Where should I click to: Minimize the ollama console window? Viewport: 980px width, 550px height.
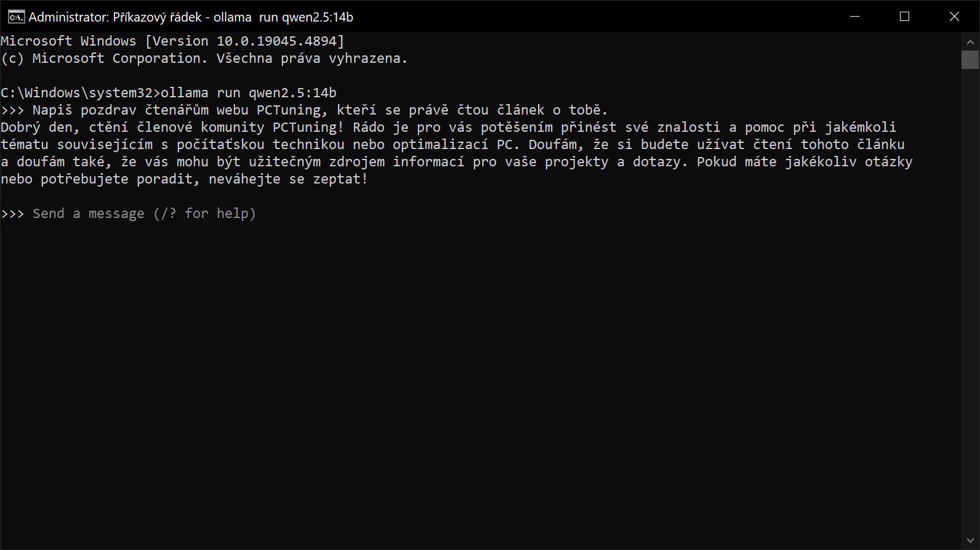(x=854, y=17)
